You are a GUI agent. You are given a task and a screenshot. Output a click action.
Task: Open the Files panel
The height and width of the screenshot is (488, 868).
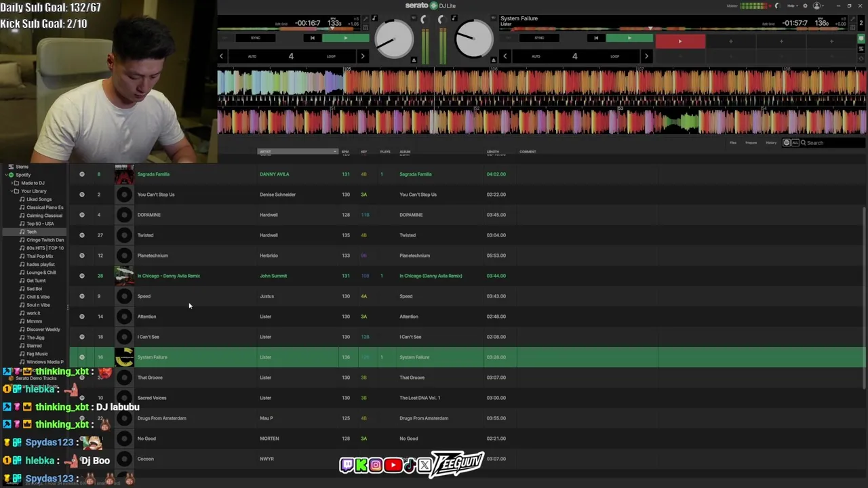733,143
